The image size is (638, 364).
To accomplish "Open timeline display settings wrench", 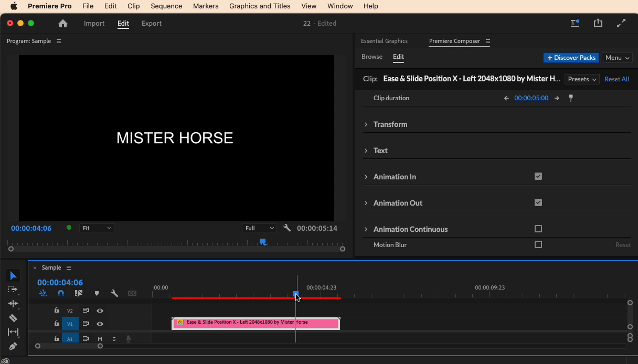I will point(114,294).
